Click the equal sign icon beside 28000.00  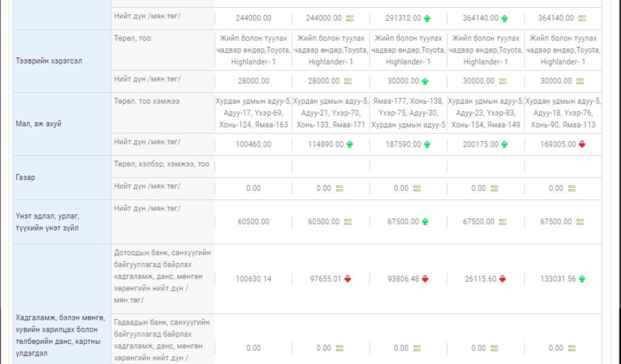coord(348,81)
